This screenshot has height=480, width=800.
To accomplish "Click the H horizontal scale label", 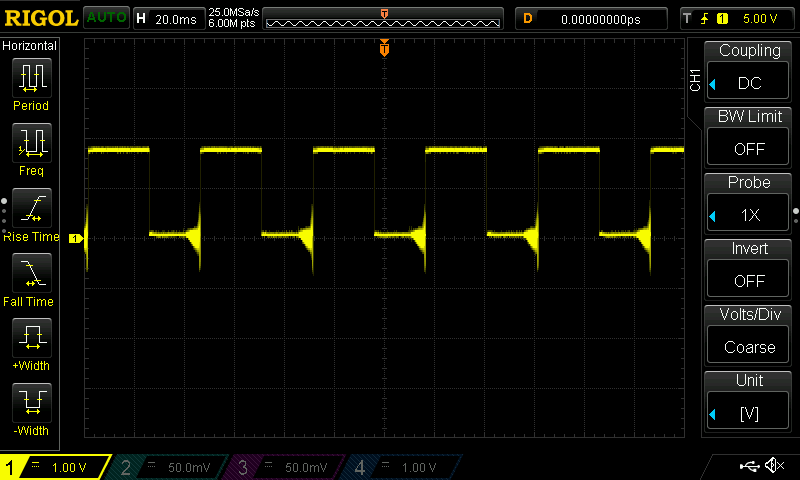I will pyautogui.click(x=141, y=19).
